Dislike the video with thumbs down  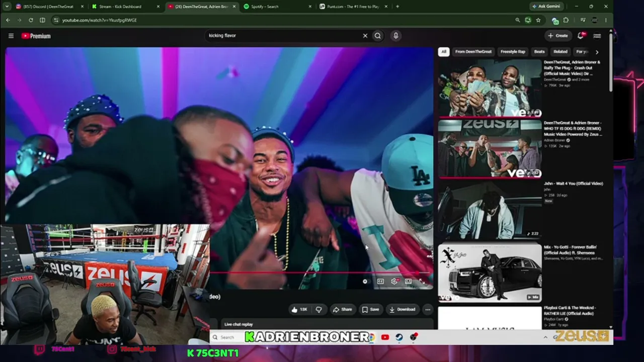318,310
